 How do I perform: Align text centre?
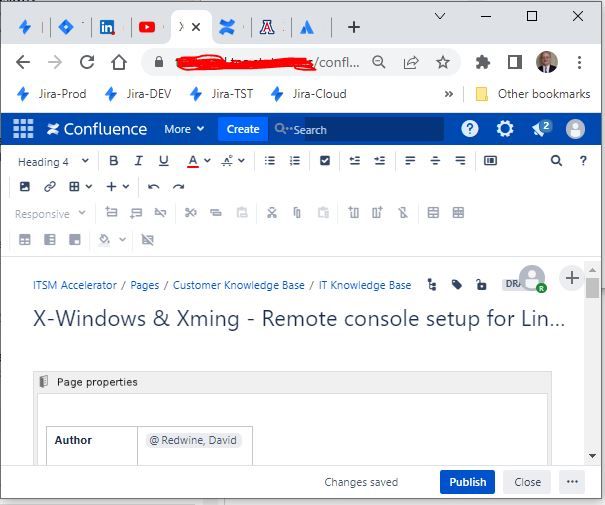pos(435,161)
